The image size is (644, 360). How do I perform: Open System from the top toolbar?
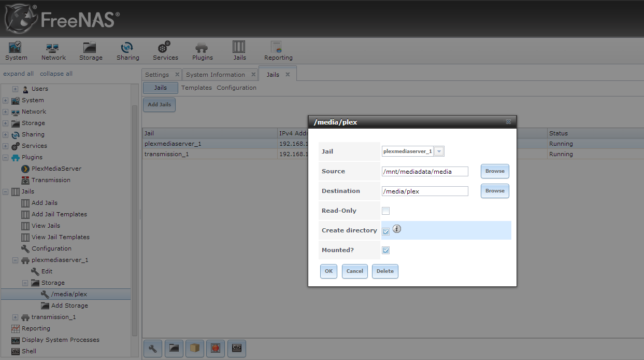click(16, 51)
